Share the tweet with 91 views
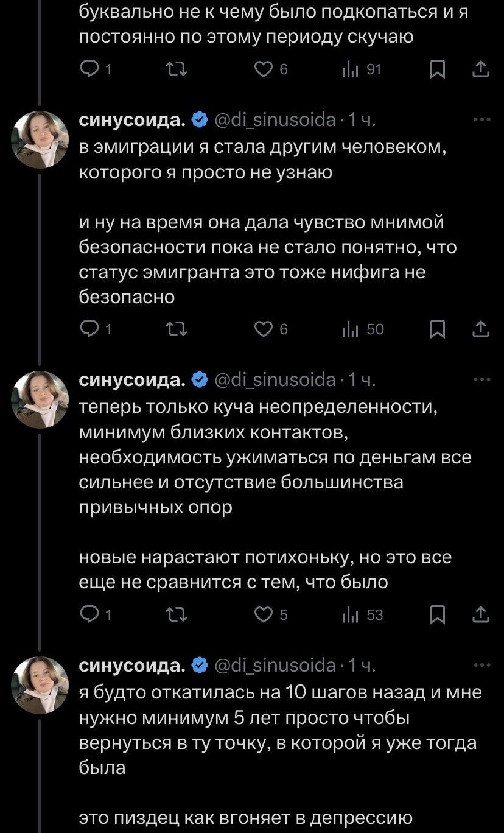Image resolution: width=504 pixels, height=833 pixels. [x=481, y=69]
